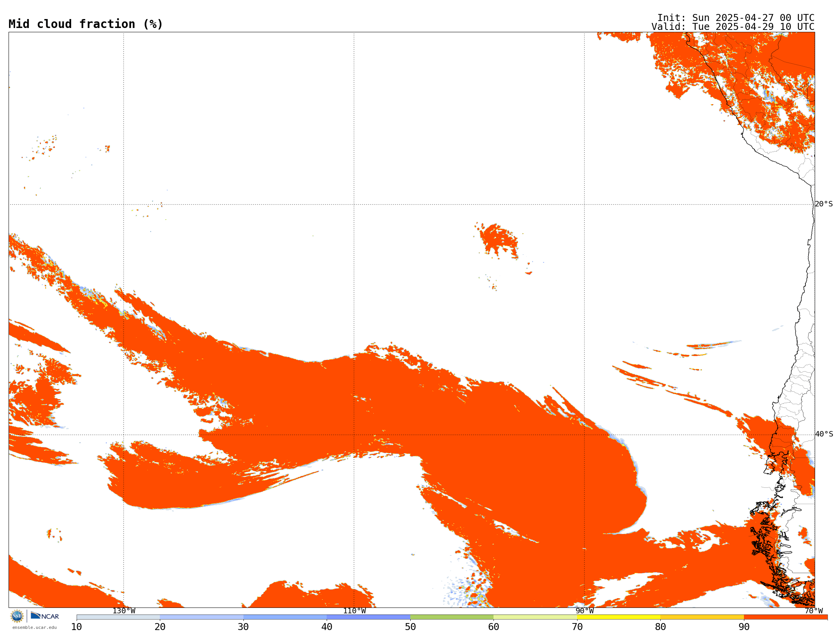Click the NCAR logo
Screen dimensions: 840x632
coord(45,616)
